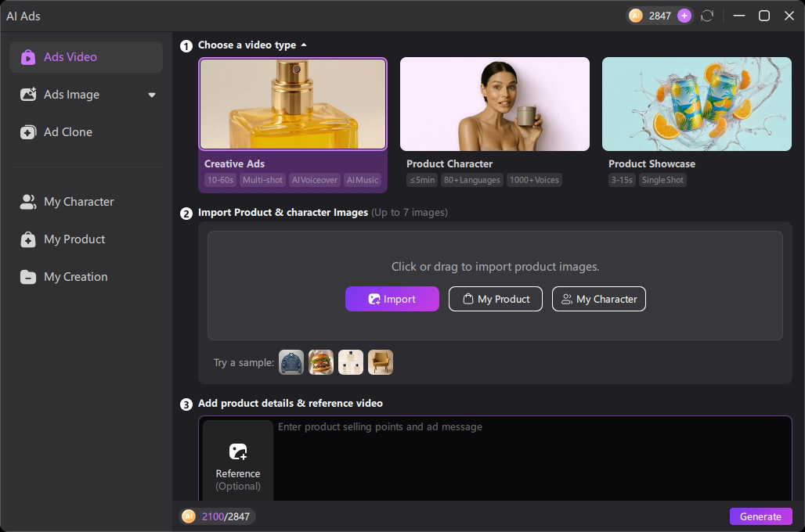Add credits with the purple plus icon

coord(684,16)
